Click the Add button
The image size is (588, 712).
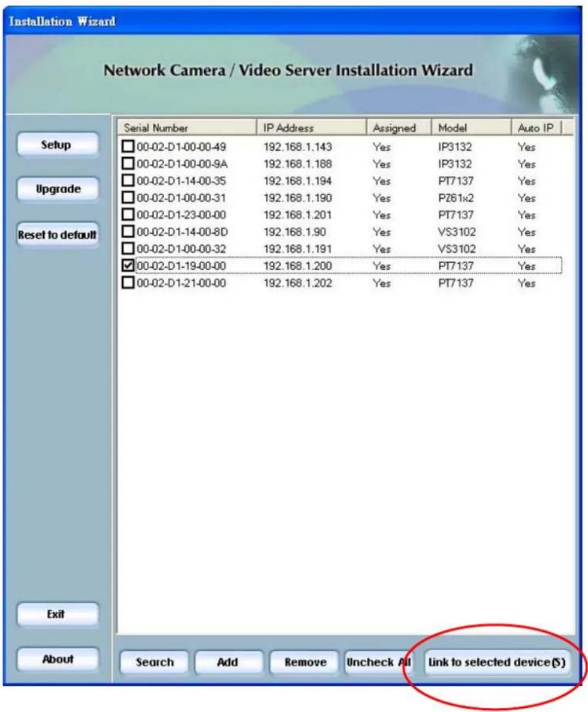click(229, 662)
